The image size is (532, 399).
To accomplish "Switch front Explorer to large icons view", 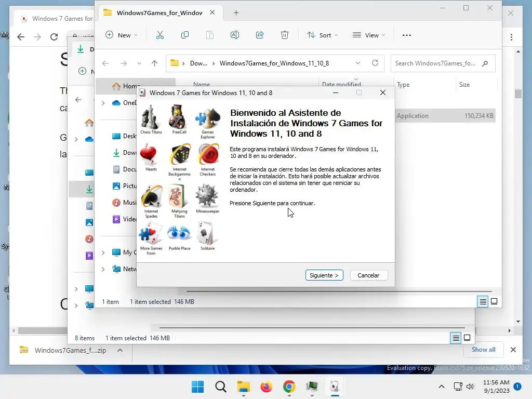I will pos(494,302).
